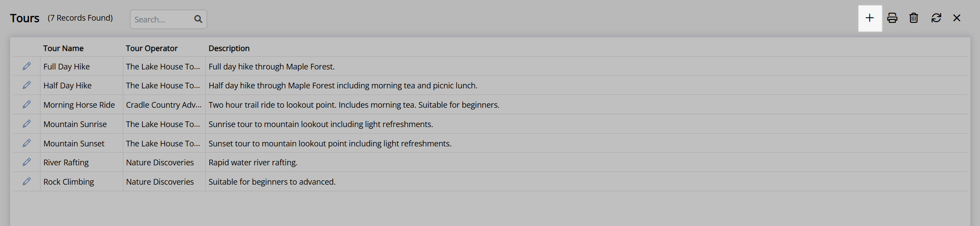Sort by Tour Name column header

coord(63,48)
